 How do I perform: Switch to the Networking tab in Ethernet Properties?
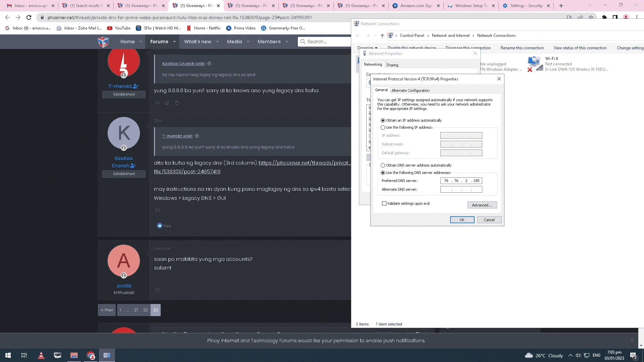[x=373, y=64]
